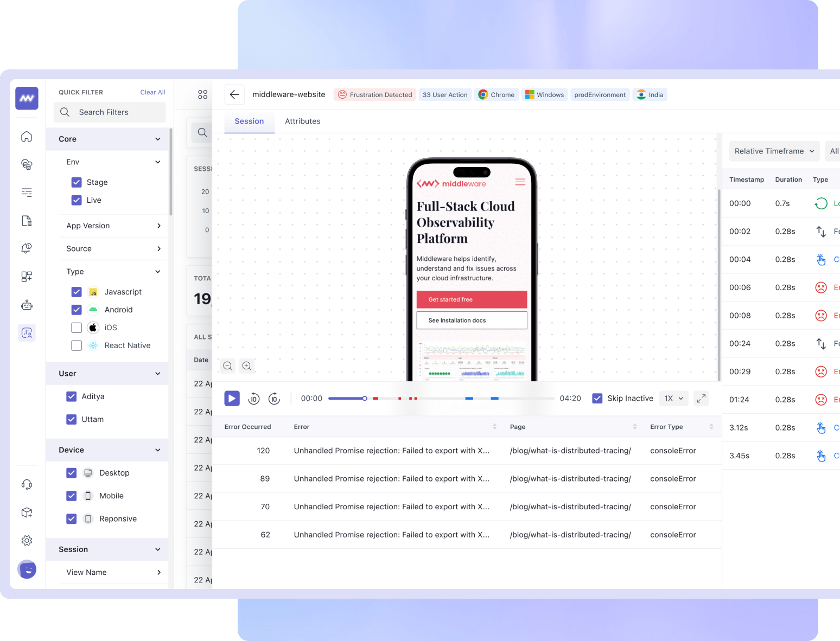
Task: Uncheck the Uttam user checkbox
Action: (71, 419)
